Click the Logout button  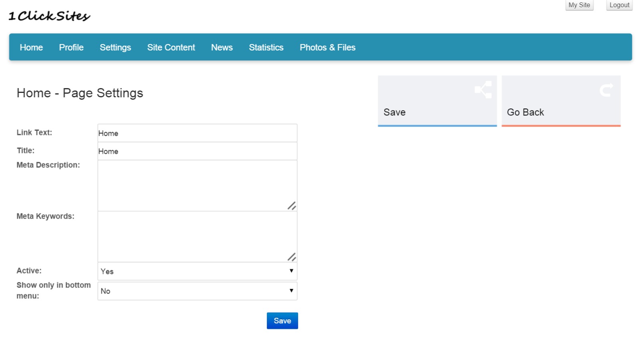pos(619,5)
